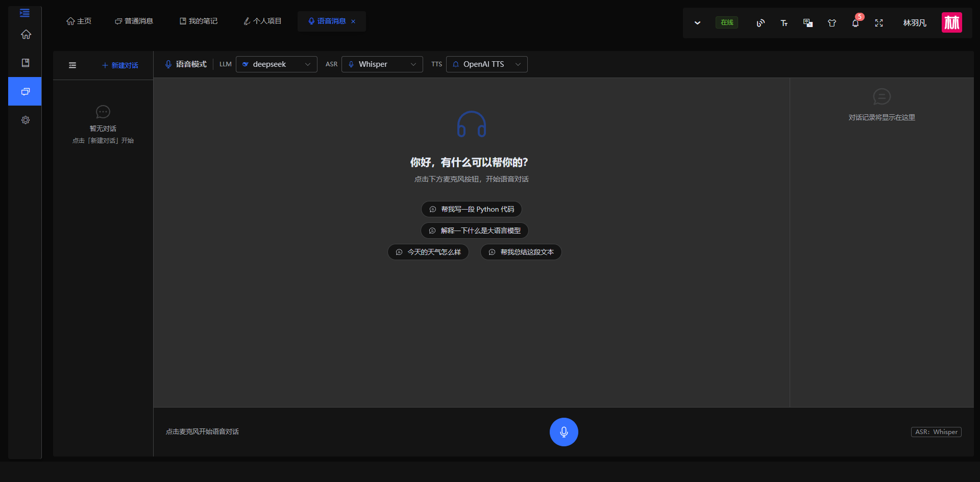The height and width of the screenshot is (482, 980).
Task: Open the TTS OpenAI TTS dropdown
Action: pyautogui.click(x=487, y=64)
